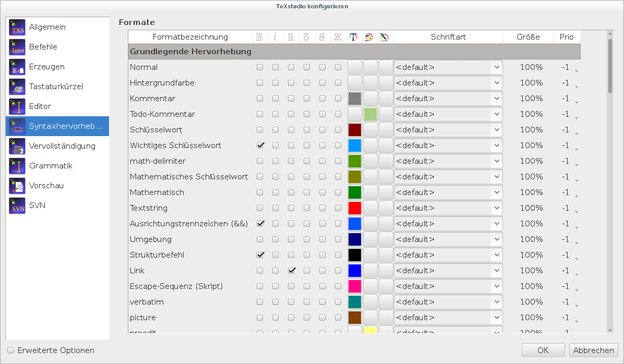Viewport: 624px width, 364px height.
Task: Enable wave underline for verbatim
Action: tap(338, 302)
